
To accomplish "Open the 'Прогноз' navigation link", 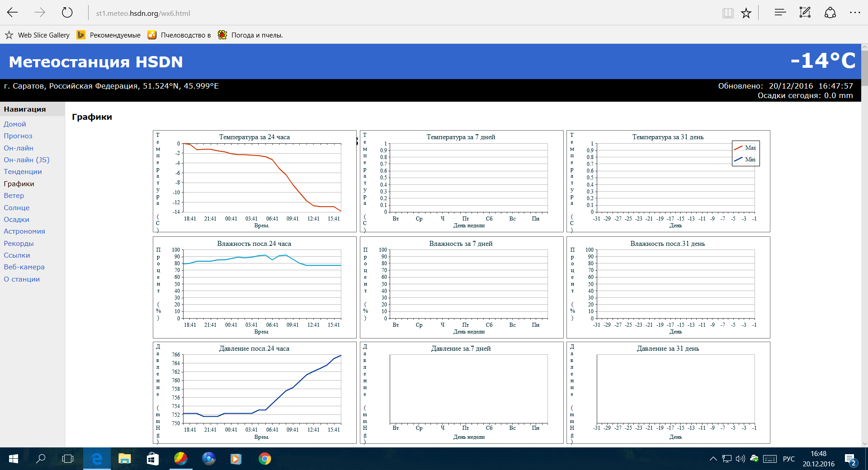I will (x=18, y=136).
